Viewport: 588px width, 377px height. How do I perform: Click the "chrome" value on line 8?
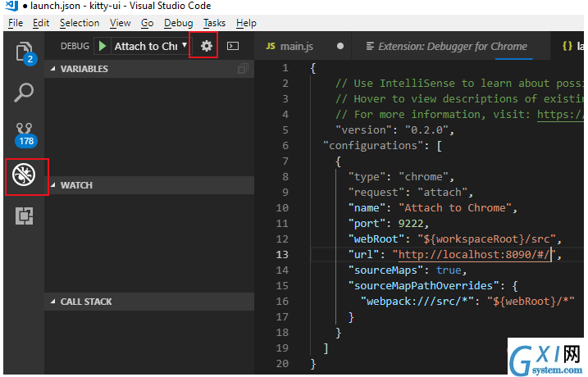click(423, 177)
